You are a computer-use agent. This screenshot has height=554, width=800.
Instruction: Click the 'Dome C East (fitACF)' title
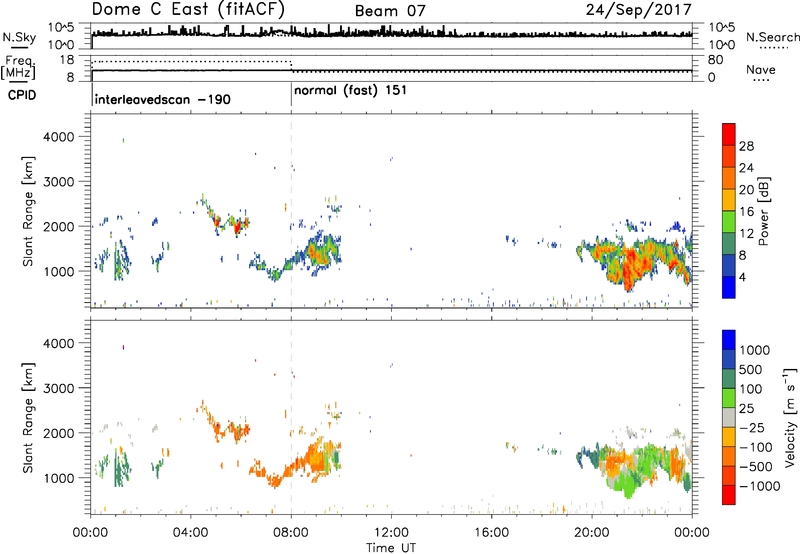tap(188, 9)
